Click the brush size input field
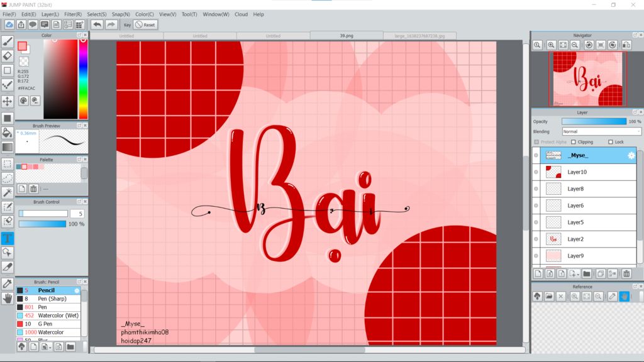Image resolution: width=644 pixels, height=362 pixels. [77, 214]
